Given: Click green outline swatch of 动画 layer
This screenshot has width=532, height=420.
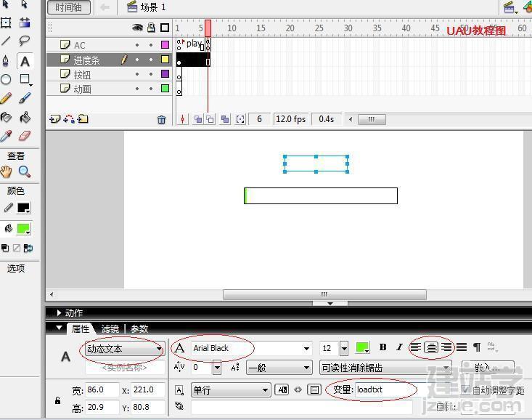Looking at the screenshot, I should pos(165,89).
